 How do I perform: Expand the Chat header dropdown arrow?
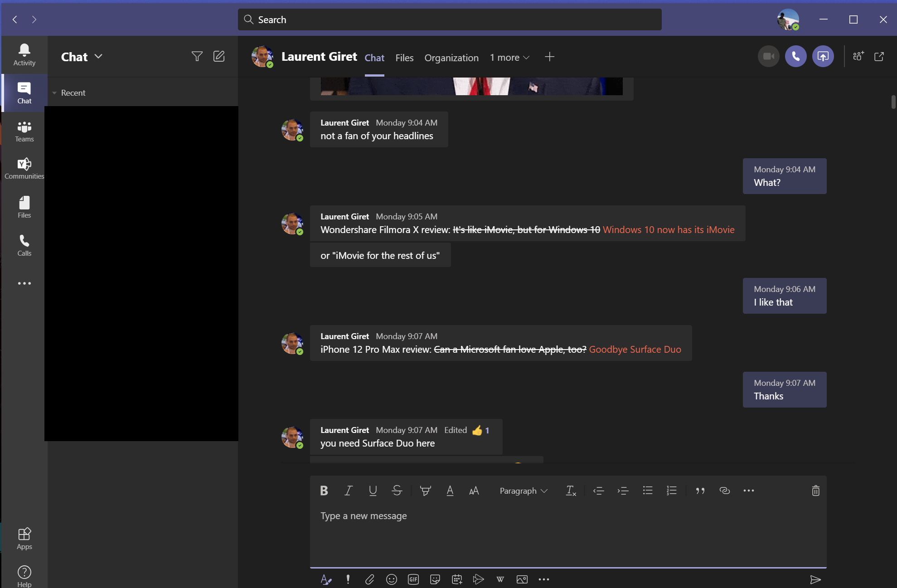tap(98, 56)
